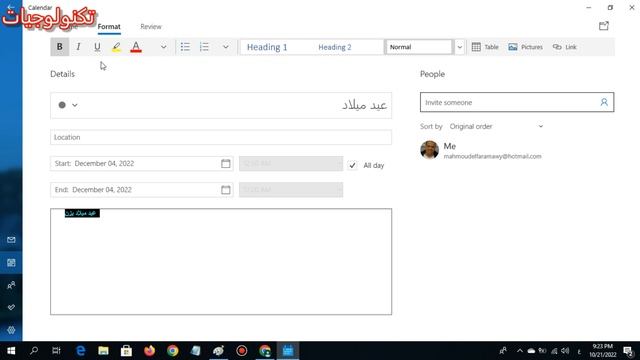The height and width of the screenshot is (360, 640).
Task: Open End date calendar picker
Action: click(226, 189)
